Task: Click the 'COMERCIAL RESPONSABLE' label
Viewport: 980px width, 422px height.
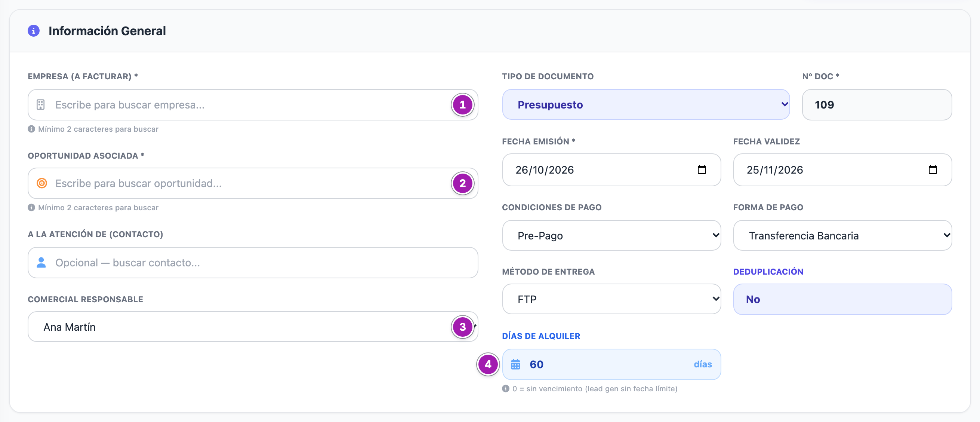Action: tap(86, 299)
